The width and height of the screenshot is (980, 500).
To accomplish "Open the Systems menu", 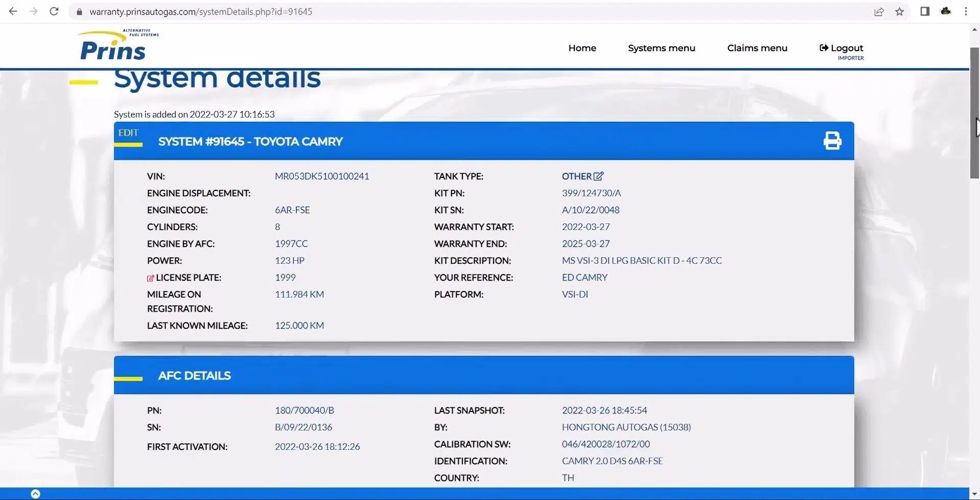I will (x=661, y=48).
